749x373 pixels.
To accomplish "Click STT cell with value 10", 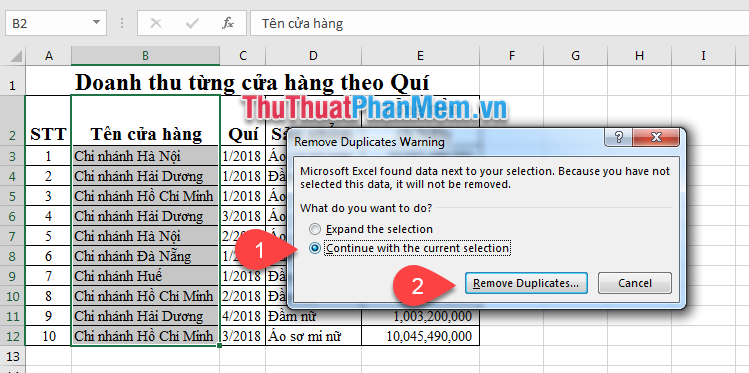I will point(48,336).
